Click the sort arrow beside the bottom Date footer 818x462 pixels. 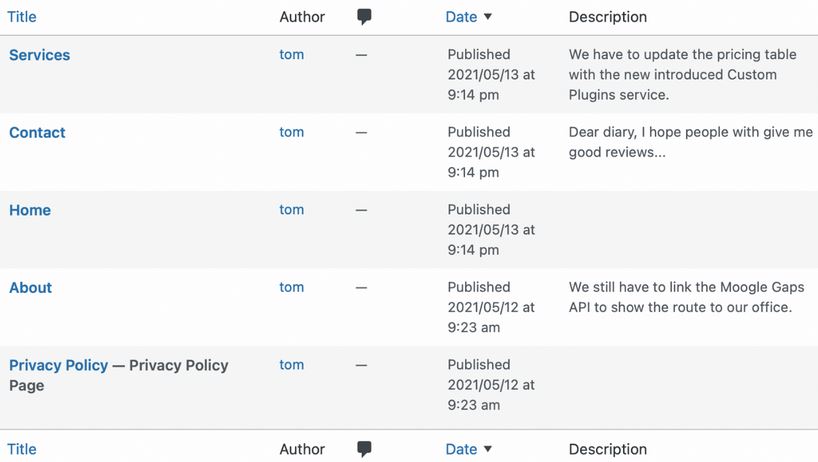(488, 449)
